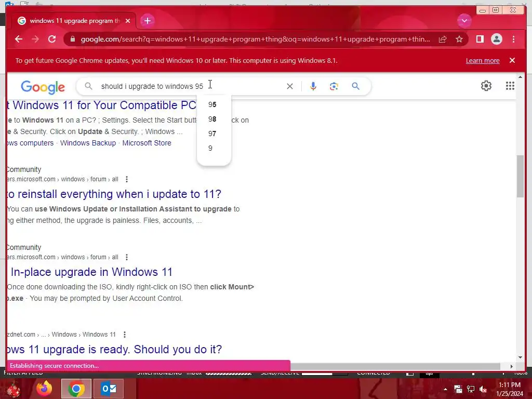The height and width of the screenshot is (399, 532).
Task: Go back to the previous page
Action: pyautogui.click(x=19, y=39)
